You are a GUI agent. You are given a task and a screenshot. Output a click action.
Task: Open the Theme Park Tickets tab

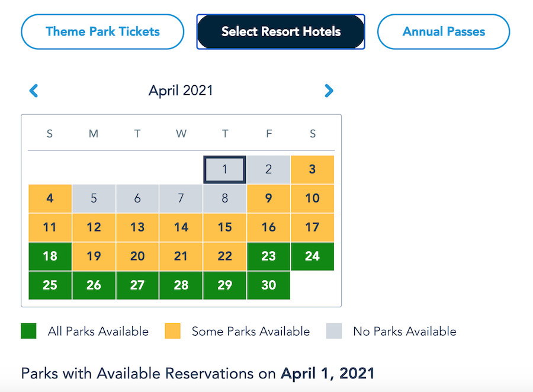pos(102,31)
